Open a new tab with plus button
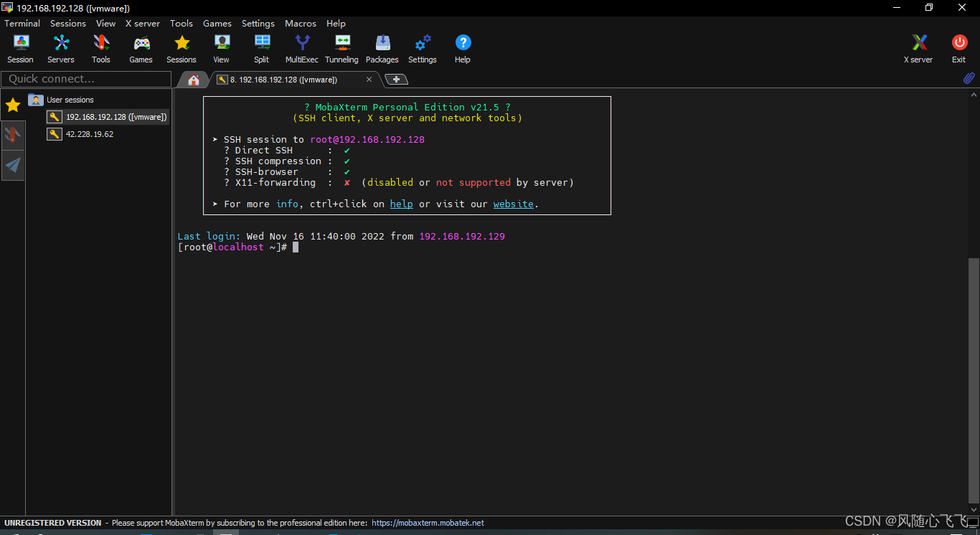This screenshot has height=535, width=980. coord(396,80)
